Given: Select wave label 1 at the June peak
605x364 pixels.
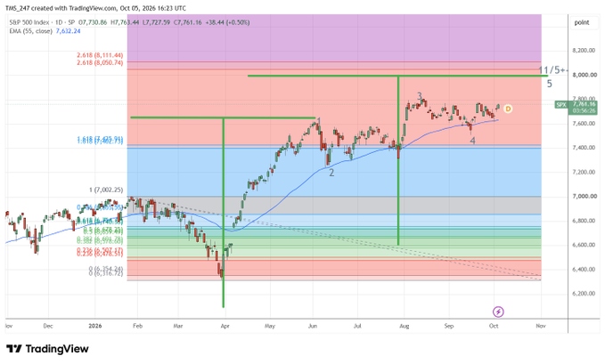Looking at the screenshot, I should 319,122.
